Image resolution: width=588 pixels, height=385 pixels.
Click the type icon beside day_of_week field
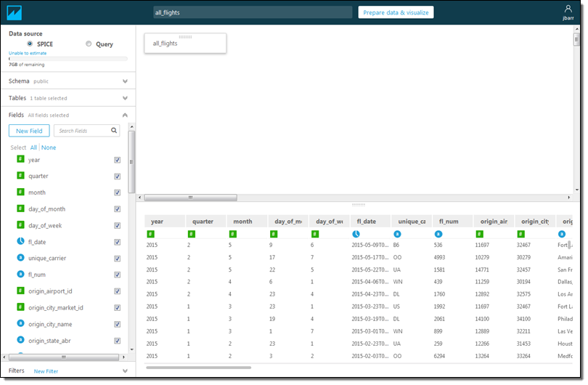20,225
